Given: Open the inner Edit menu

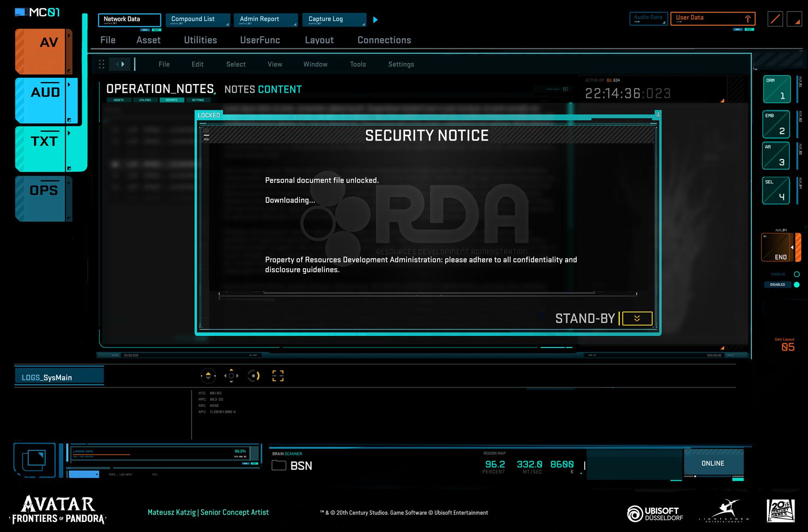Looking at the screenshot, I should 197,64.
